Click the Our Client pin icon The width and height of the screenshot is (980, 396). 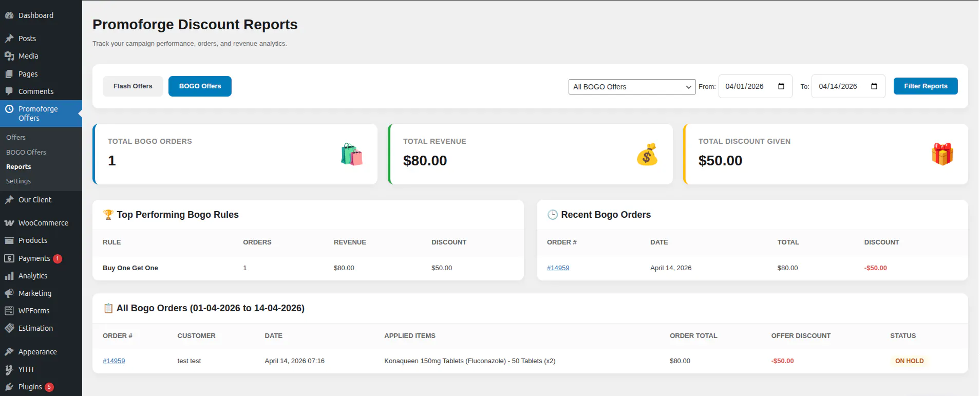(9, 200)
